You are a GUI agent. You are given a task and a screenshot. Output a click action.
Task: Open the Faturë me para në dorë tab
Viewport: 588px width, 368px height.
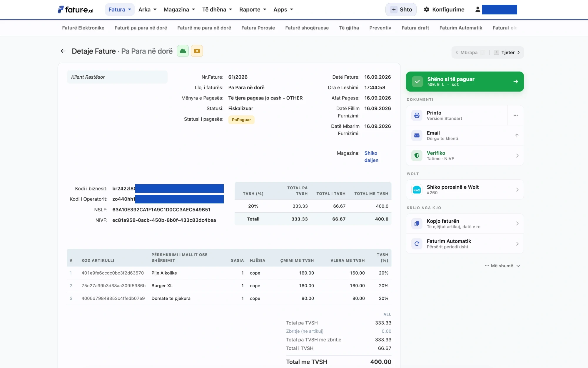pyautogui.click(x=204, y=28)
